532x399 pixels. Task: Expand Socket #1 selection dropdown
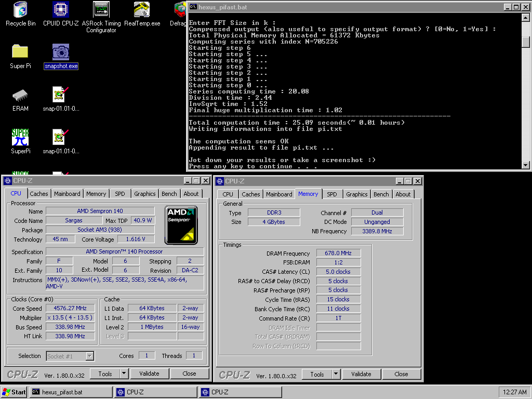[89, 356]
